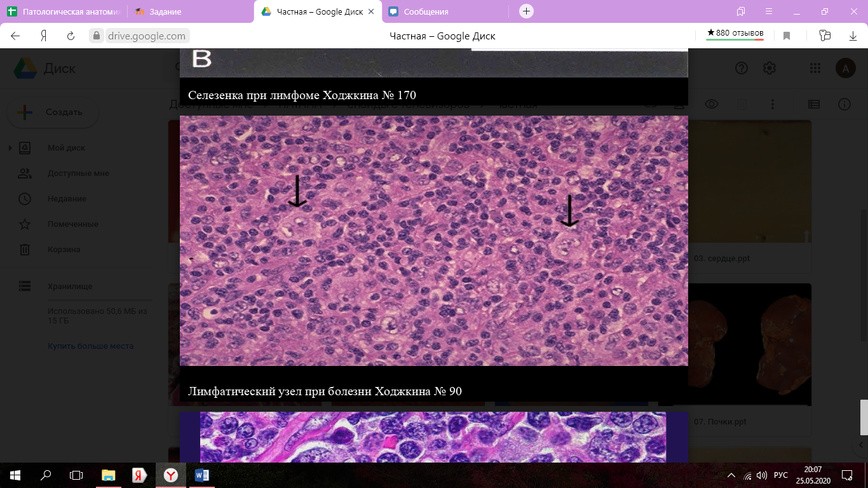Open Доступные мне section
The image size is (868, 488).
[78, 173]
